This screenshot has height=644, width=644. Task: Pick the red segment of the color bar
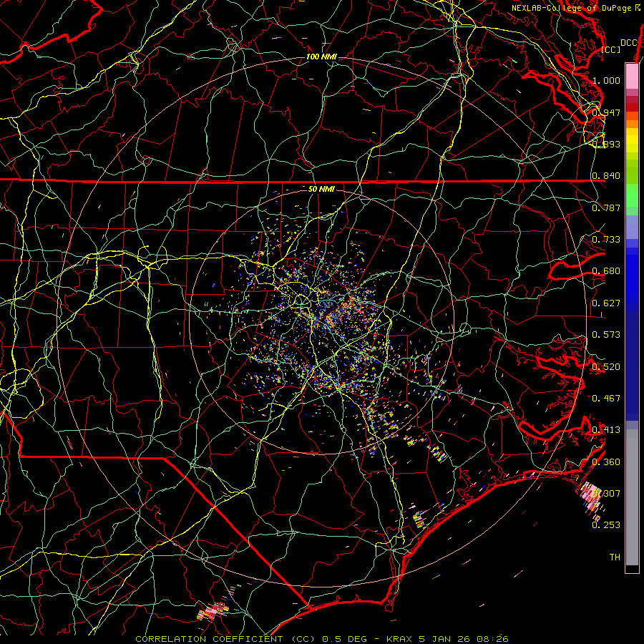(632, 107)
